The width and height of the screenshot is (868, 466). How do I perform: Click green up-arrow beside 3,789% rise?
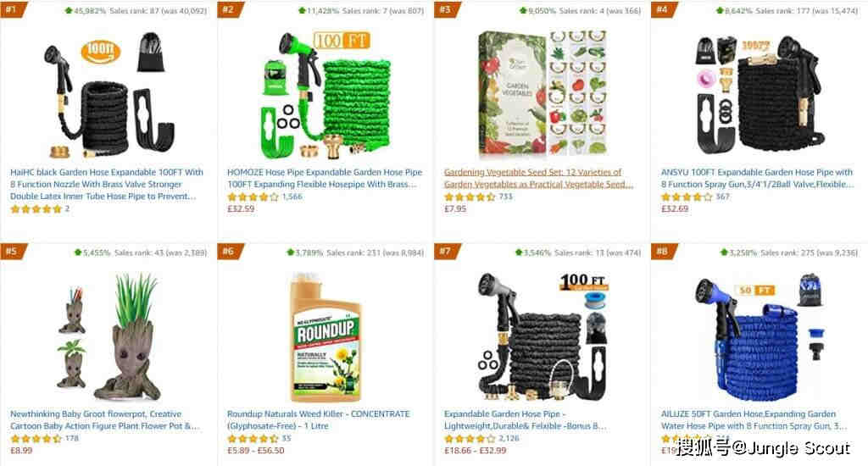[x=290, y=252]
